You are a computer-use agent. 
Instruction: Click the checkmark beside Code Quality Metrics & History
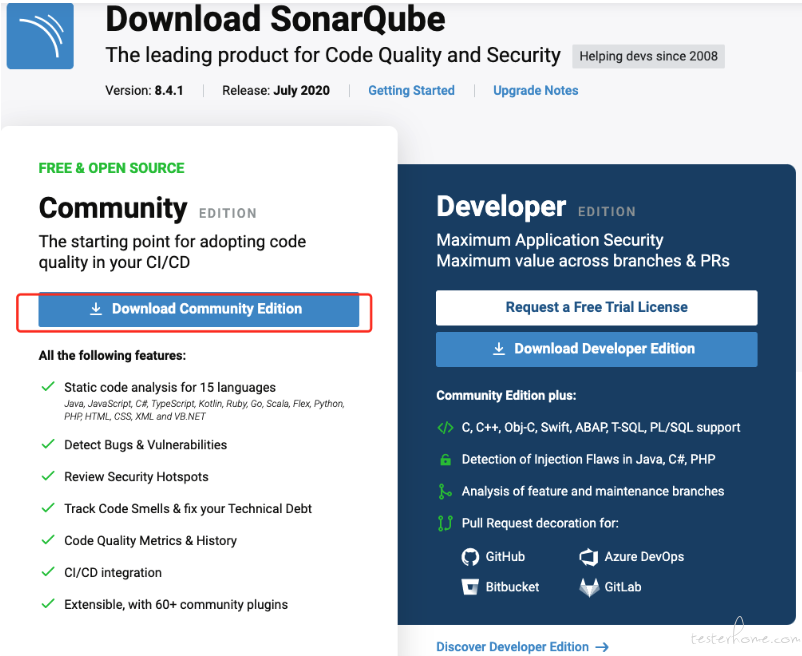point(48,539)
